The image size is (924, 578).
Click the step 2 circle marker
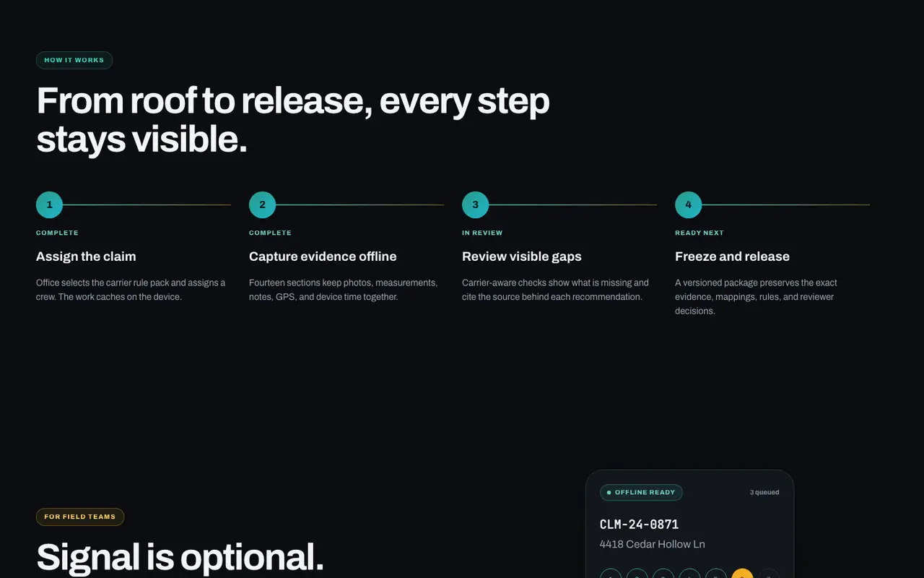(x=262, y=204)
